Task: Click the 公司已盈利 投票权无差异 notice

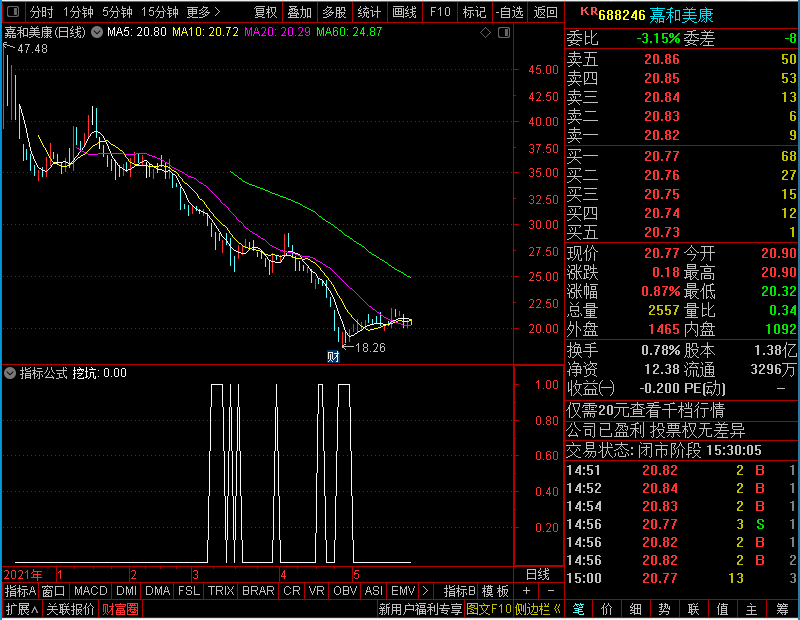Action: tap(656, 431)
